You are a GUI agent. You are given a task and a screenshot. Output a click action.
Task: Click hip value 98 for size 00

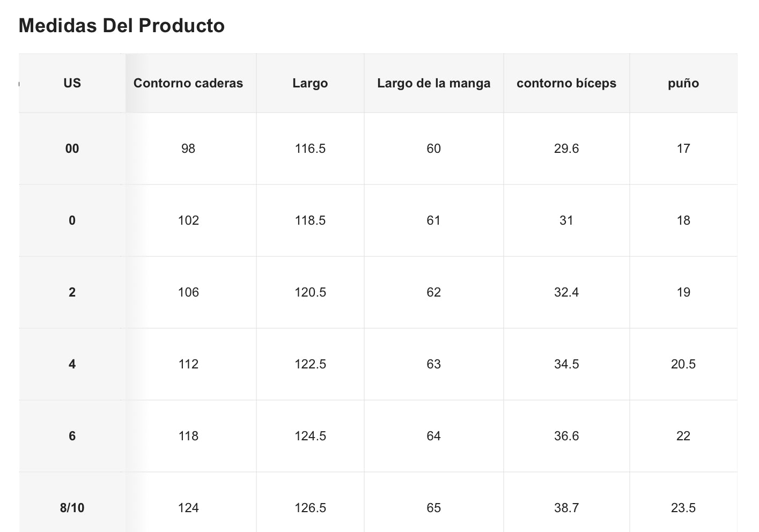pos(188,149)
